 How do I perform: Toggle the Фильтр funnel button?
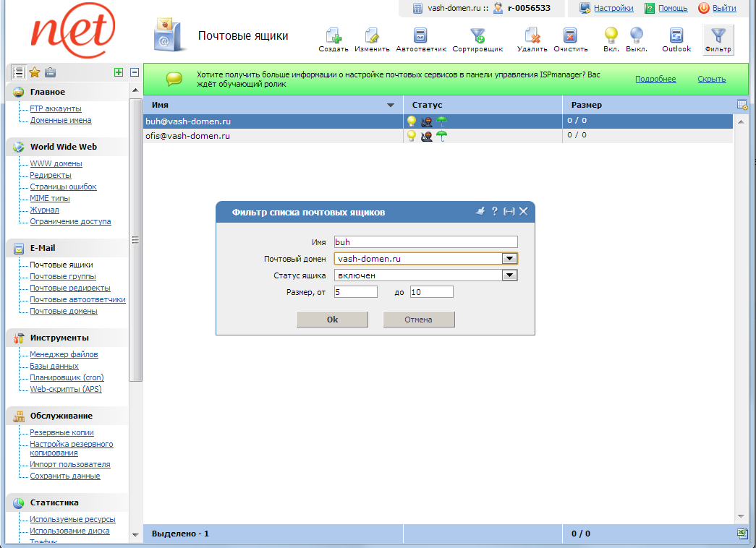click(718, 39)
